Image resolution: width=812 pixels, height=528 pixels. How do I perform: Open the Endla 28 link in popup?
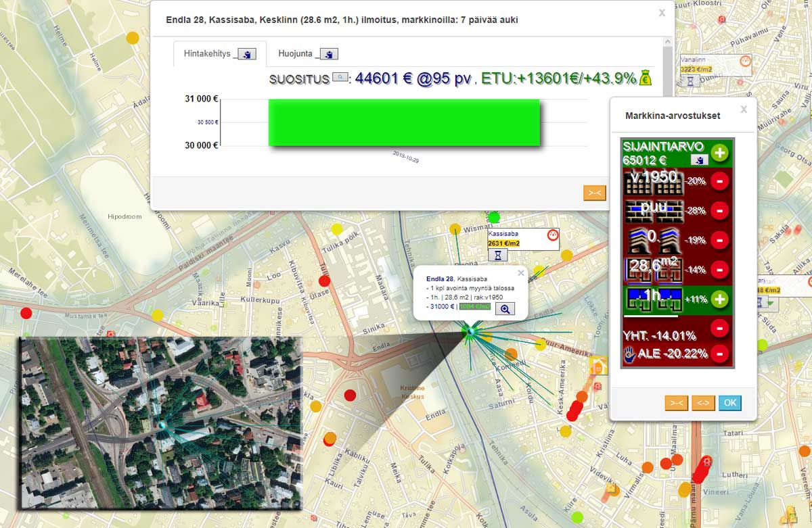click(440, 279)
